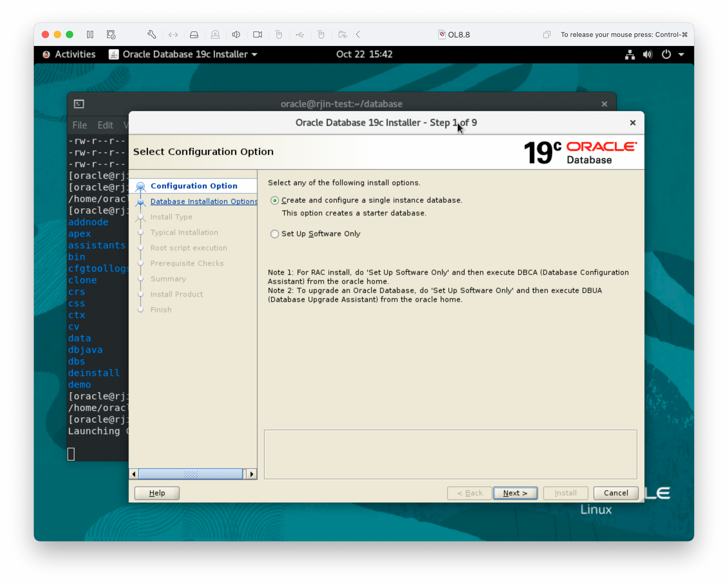The image size is (728, 586).
Task: Cancel the Oracle installation
Action: tap(616, 493)
